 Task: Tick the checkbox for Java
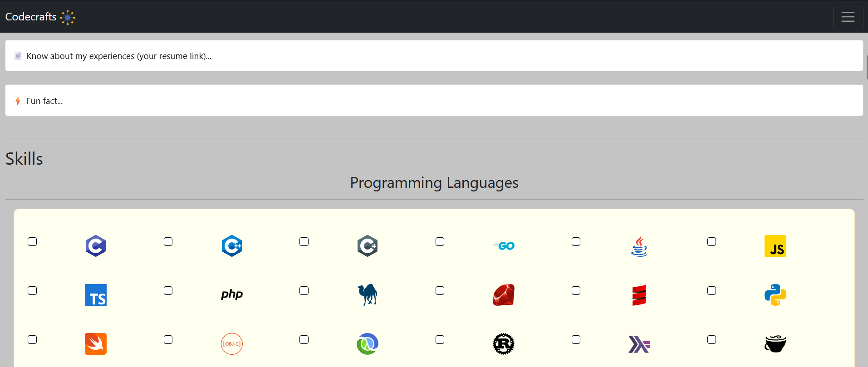coord(576,241)
